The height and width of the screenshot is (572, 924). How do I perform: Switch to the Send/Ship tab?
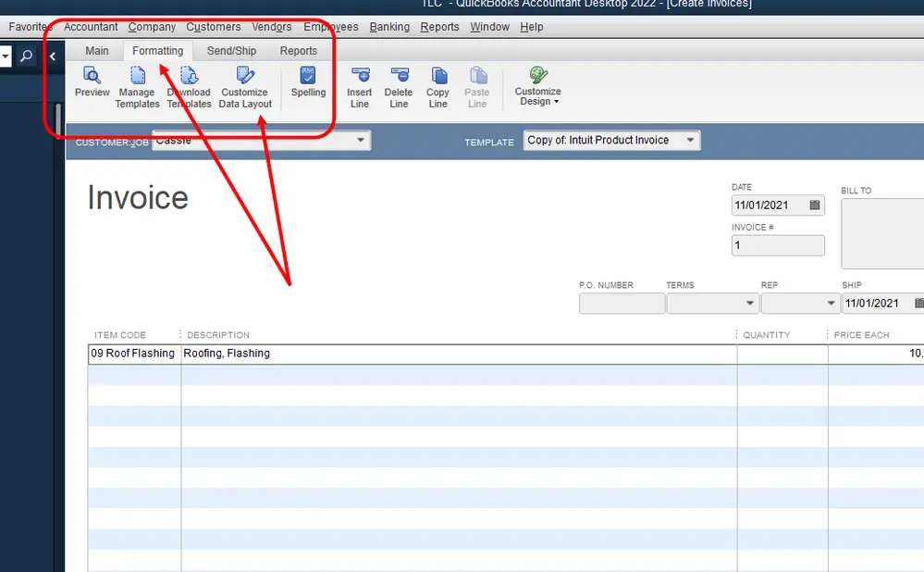[231, 51]
